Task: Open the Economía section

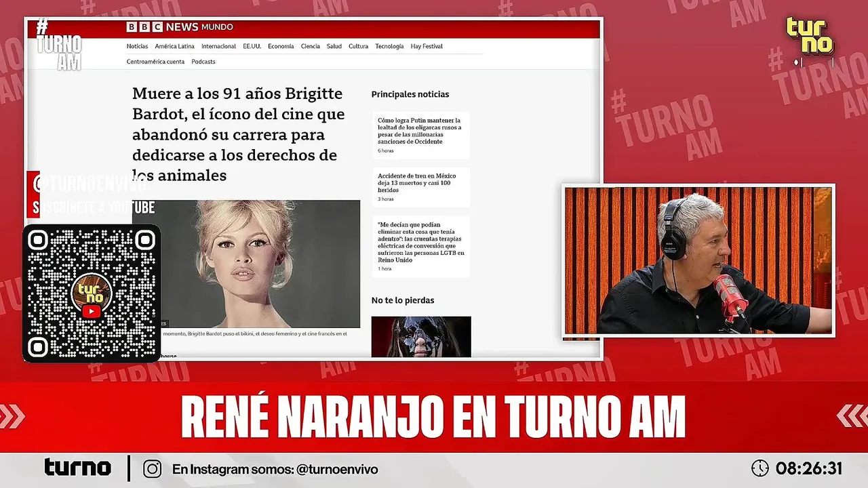Action: coord(281,46)
